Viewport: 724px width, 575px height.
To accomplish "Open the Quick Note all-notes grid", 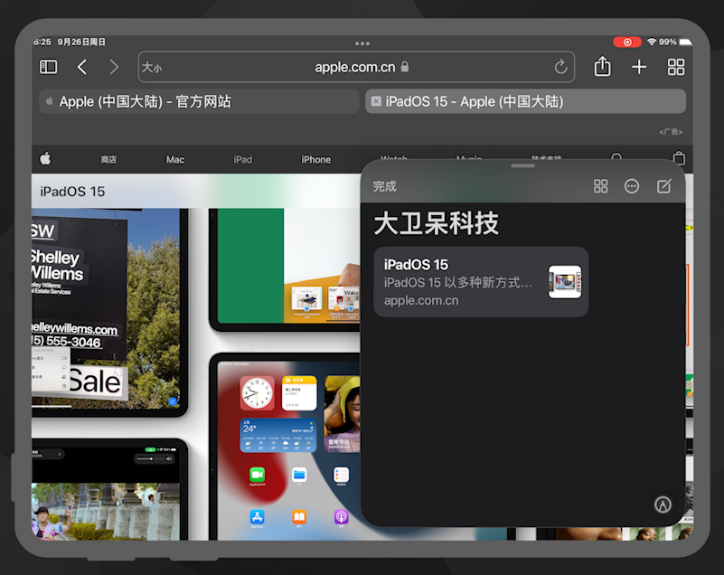I will [x=601, y=187].
